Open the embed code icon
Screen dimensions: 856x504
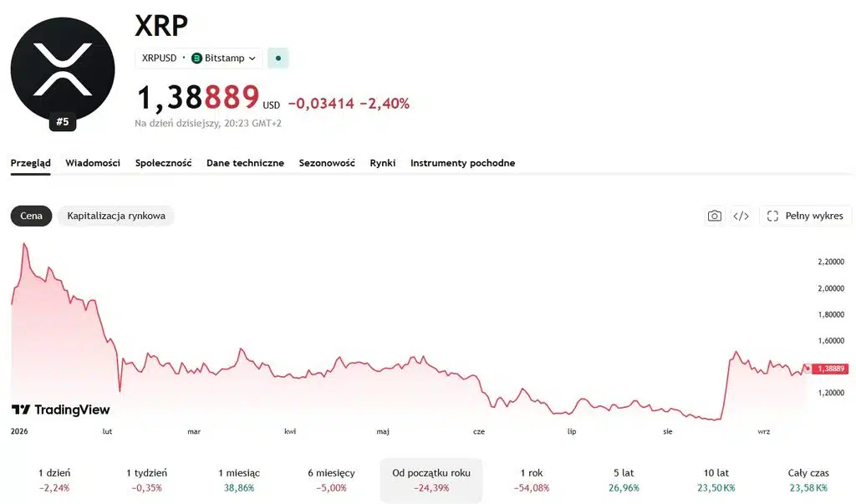[x=741, y=216]
